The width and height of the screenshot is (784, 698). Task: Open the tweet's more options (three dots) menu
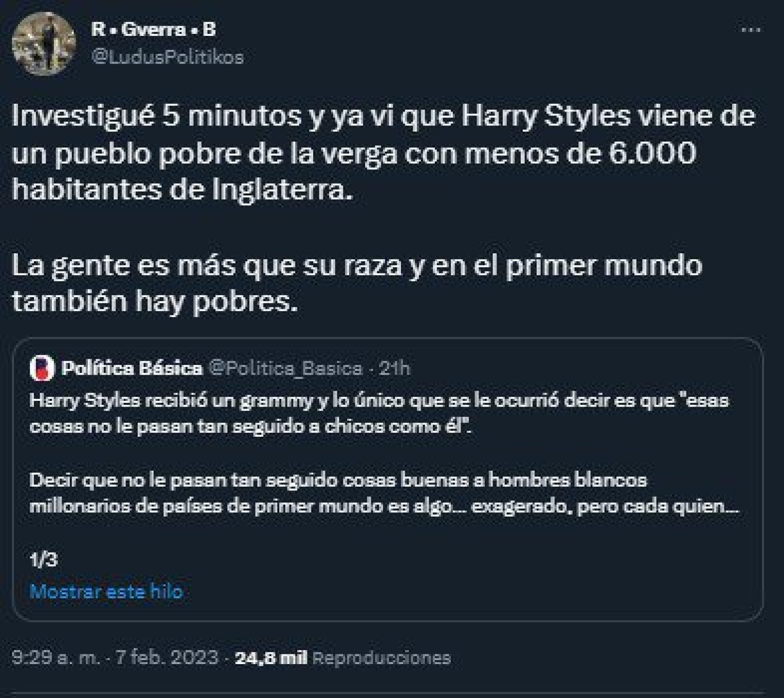(751, 30)
